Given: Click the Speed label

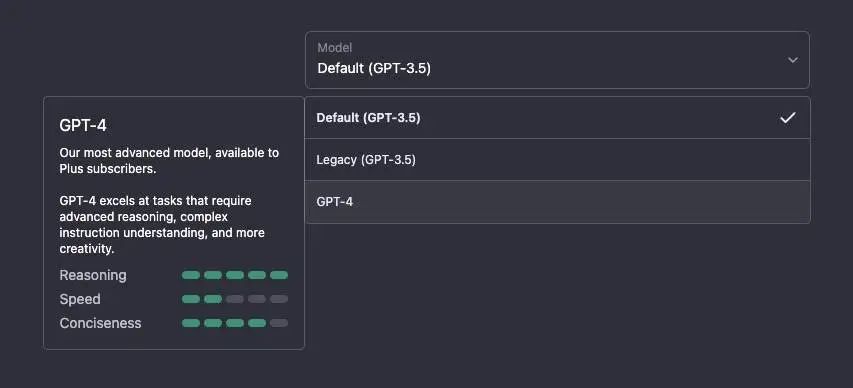Looking at the screenshot, I should pyautogui.click(x=80, y=299).
